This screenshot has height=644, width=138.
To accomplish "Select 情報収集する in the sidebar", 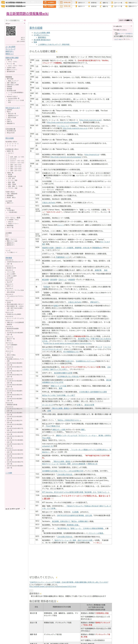I will [11, 124].
